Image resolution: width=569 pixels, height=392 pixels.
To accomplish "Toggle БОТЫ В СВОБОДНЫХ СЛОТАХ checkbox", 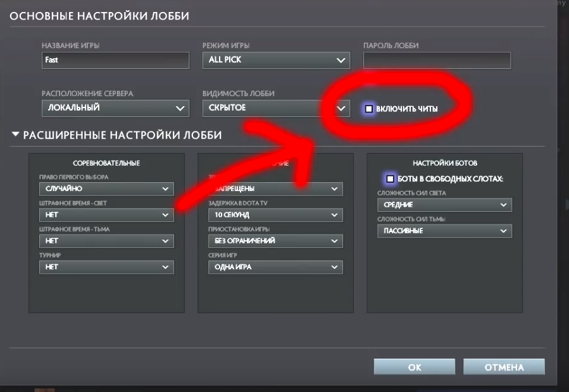I will click(390, 179).
